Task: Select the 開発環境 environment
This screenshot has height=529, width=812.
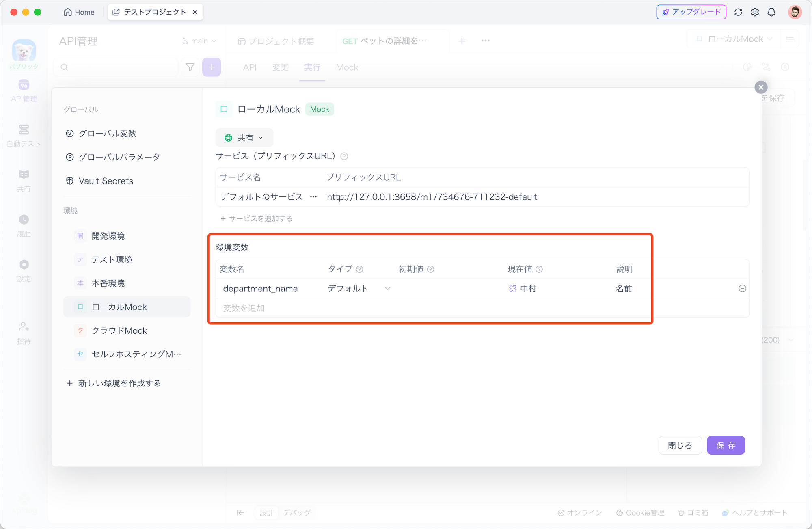Action: [x=127, y=236]
